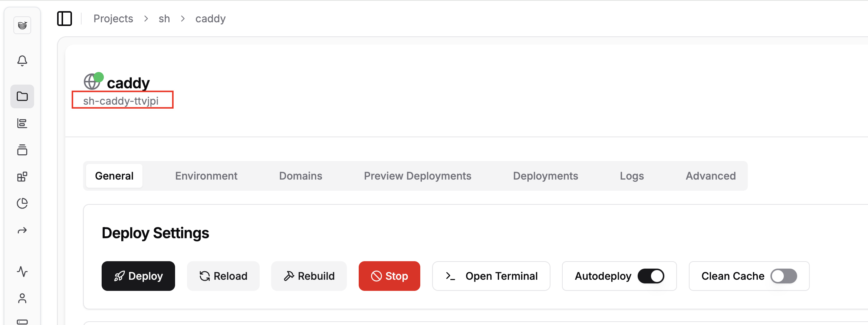This screenshot has height=325, width=868.
Task: Click the Dokploy logo icon
Action: pos(22,25)
